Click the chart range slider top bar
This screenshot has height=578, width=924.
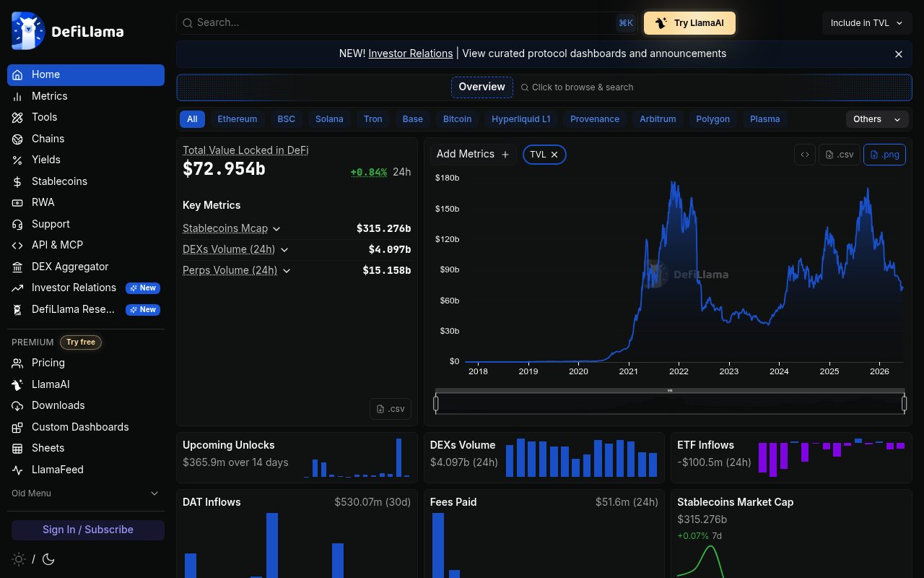coord(670,391)
